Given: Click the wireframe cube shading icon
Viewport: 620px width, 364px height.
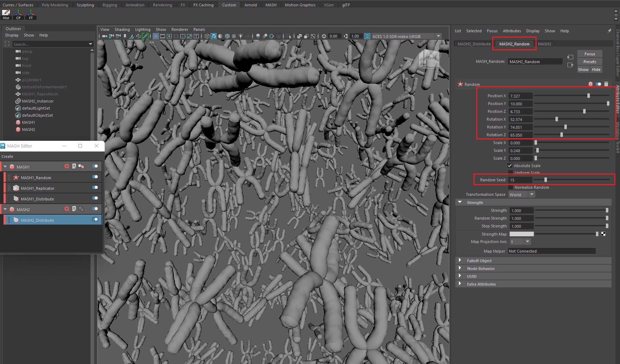Looking at the screenshot, I should click(x=207, y=36).
